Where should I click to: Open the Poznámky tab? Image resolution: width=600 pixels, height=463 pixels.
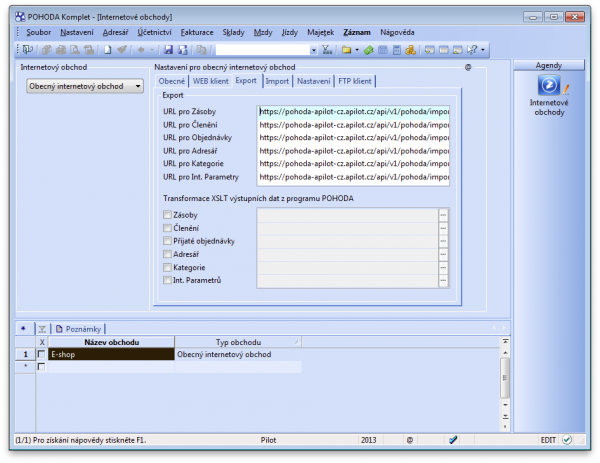click(x=78, y=329)
